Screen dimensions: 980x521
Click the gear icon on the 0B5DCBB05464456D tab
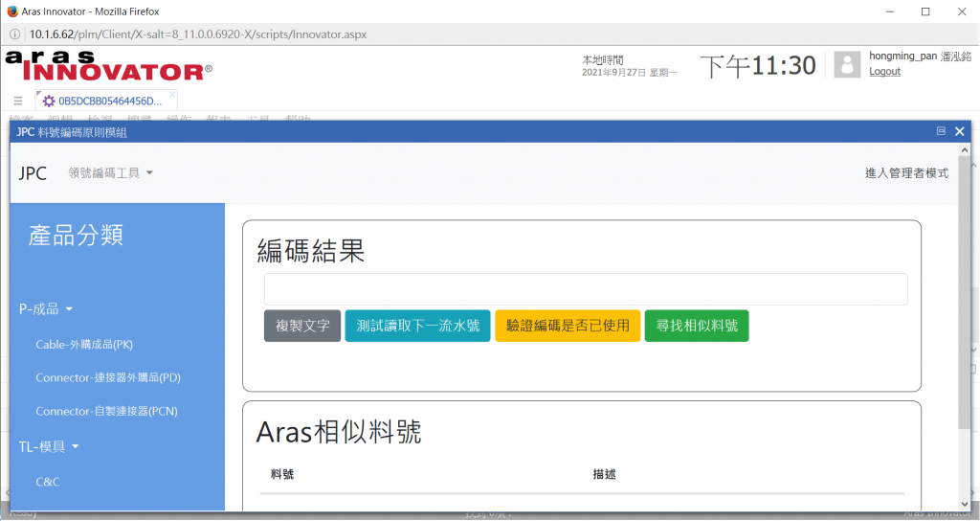(49, 101)
